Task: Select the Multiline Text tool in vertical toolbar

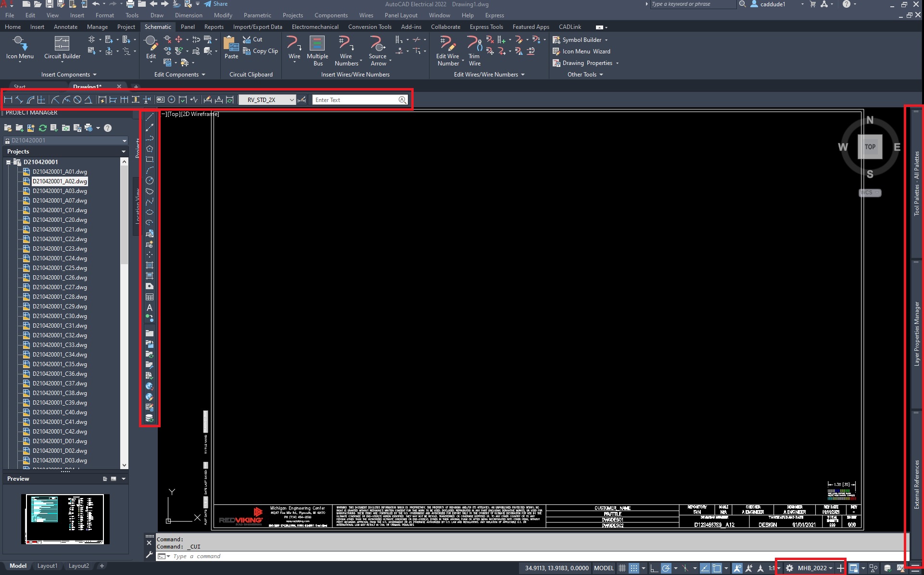Action: (x=150, y=307)
